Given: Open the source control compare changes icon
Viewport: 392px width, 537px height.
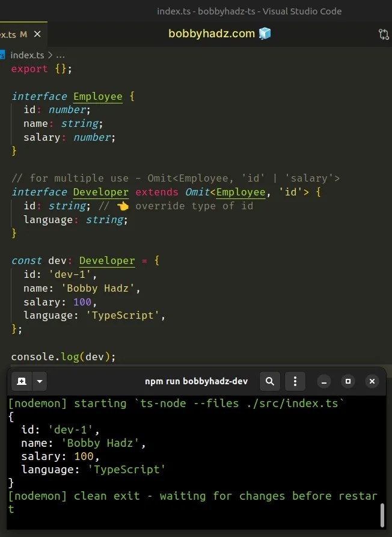Looking at the screenshot, I should pos(384,34).
